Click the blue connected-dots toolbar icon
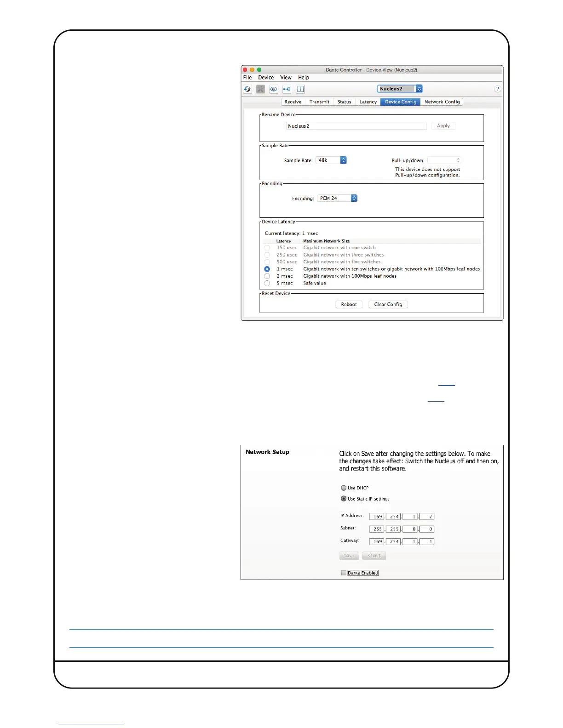 pos(287,89)
